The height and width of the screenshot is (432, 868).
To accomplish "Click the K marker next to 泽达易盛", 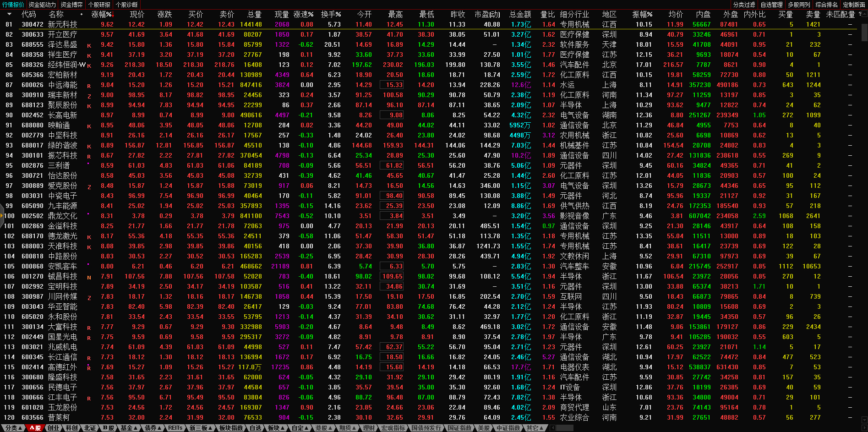I will (89, 45).
